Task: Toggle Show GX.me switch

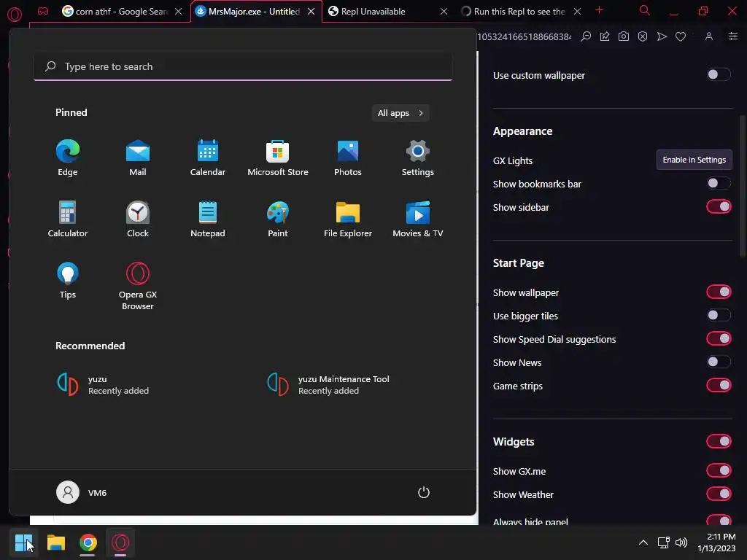Action: click(x=719, y=470)
